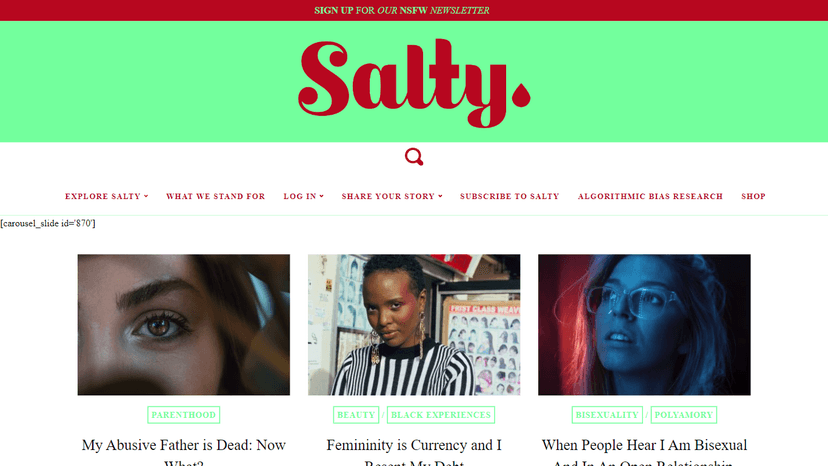Open search with the magnifying glass icon

point(414,156)
